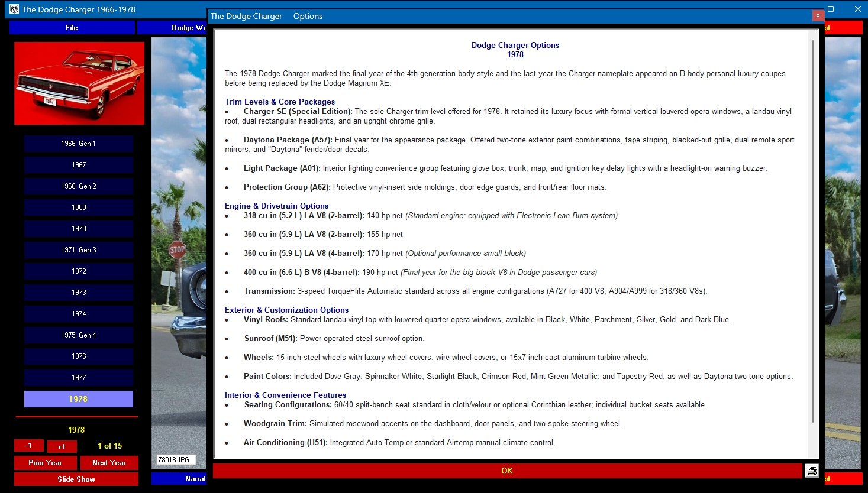
Task: Select the highlighted 1978 year button
Action: [x=79, y=399]
